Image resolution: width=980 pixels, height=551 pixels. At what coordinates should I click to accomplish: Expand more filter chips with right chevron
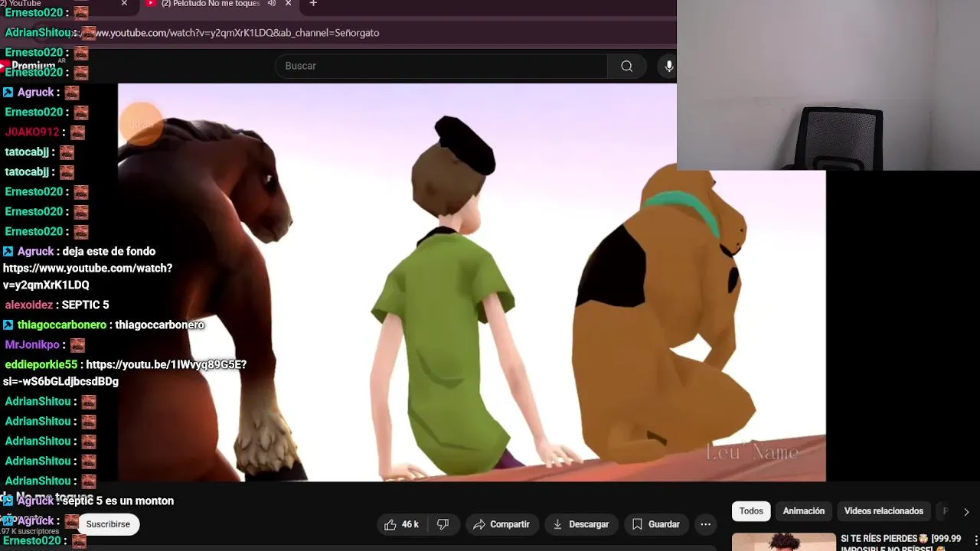pos(966,511)
